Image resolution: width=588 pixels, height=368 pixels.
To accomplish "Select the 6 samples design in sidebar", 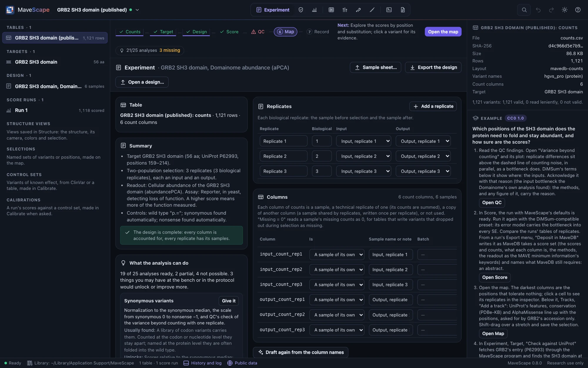I will pos(55,86).
